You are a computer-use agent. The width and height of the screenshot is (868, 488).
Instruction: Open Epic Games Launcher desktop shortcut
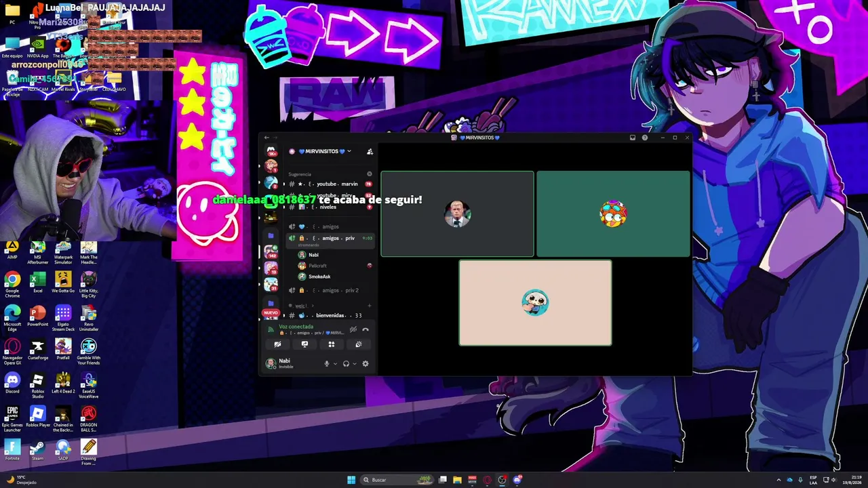click(x=12, y=420)
